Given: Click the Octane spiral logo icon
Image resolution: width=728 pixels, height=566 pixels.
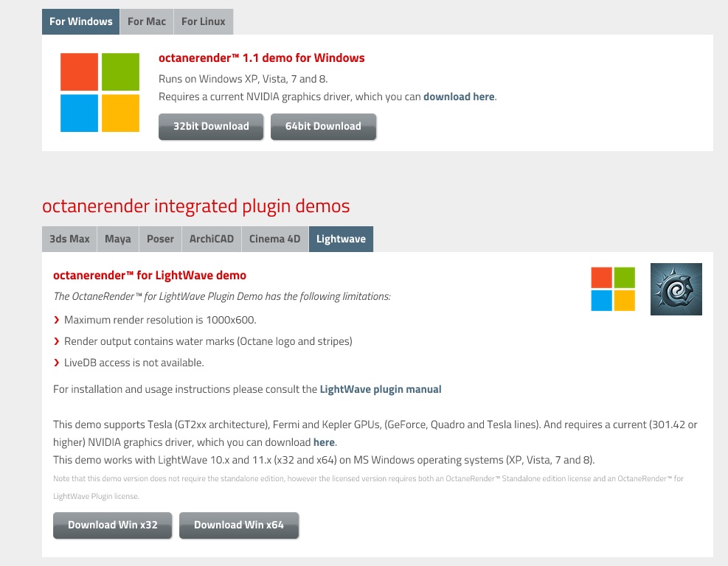Looking at the screenshot, I should pyautogui.click(x=676, y=289).
